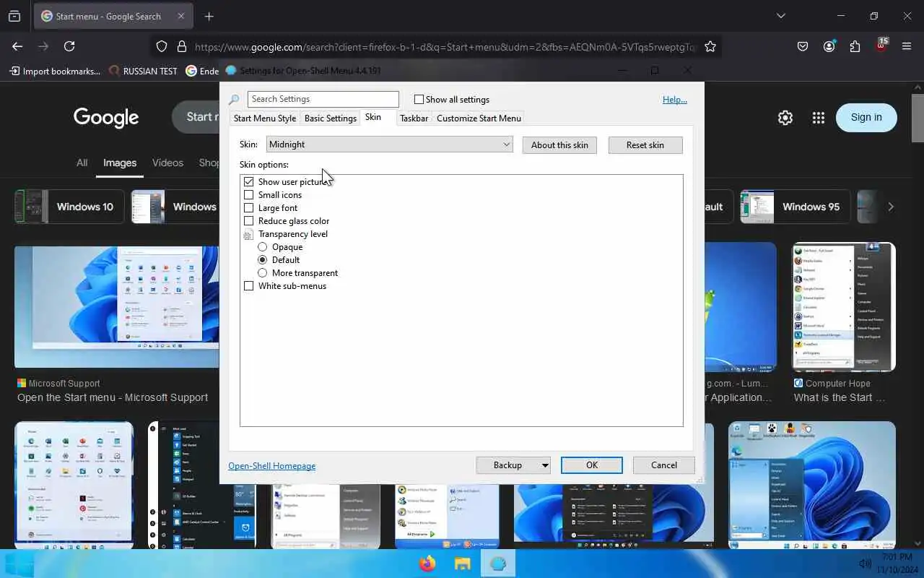The width and height of the screenshot is (924, 578).
Task: Open Firefox Pocket save icon
Action: point(803,46)
